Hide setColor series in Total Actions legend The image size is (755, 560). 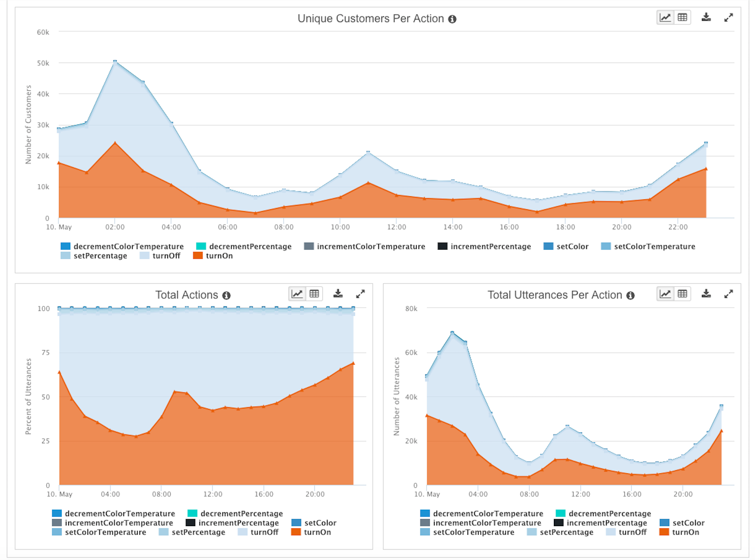(314, 523)
